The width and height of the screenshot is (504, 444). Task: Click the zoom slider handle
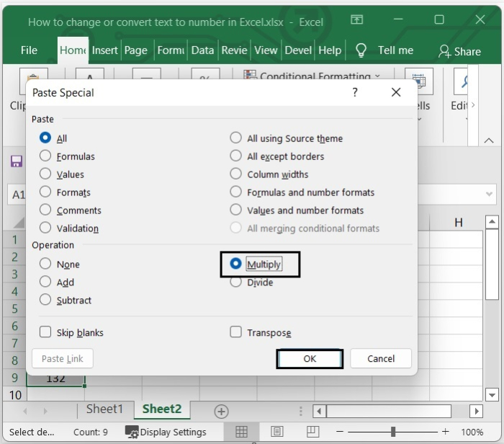[393, 432]
